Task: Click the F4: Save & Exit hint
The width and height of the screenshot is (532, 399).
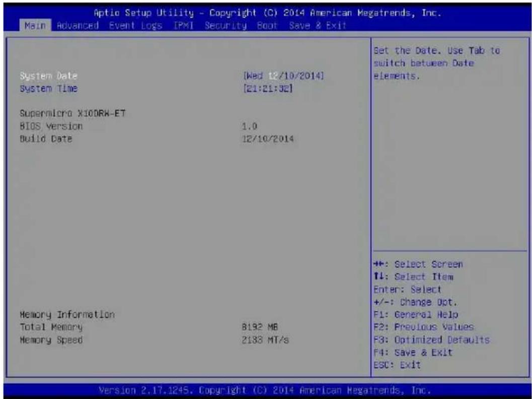Action: coord(413,353)
